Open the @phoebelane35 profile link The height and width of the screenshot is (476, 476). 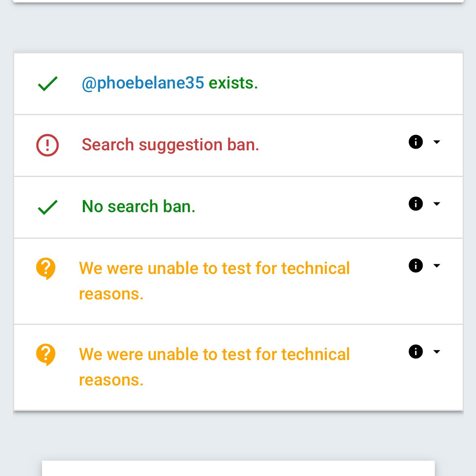(x=143, y=84)
